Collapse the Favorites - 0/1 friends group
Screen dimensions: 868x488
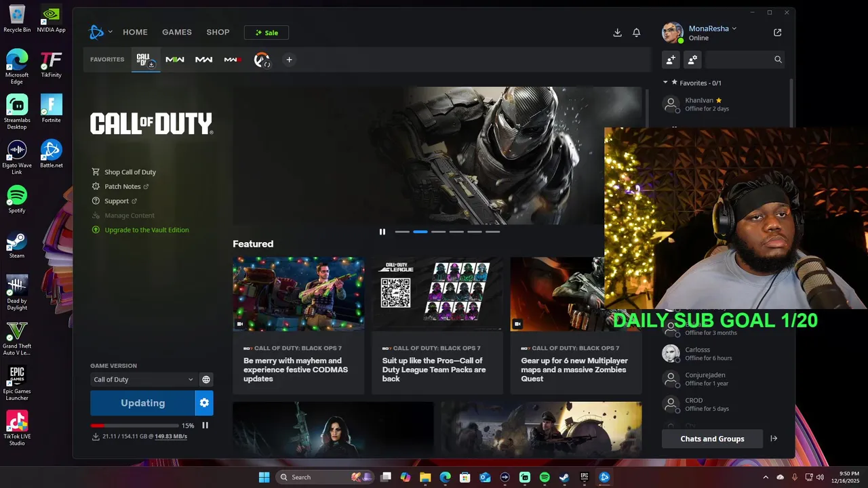[665, 83]
